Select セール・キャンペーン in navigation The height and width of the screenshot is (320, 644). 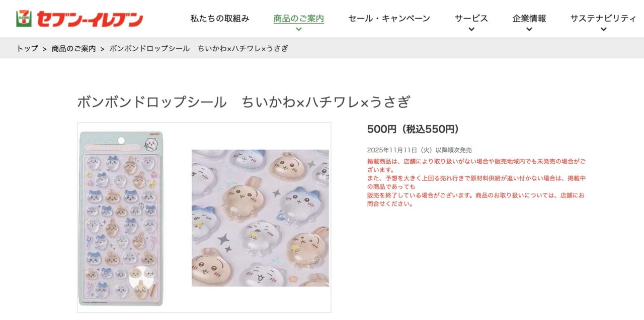click(389, 19)
